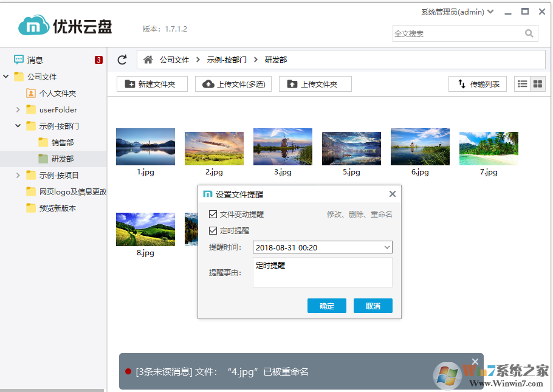Click the 确定 confirm button

tap(326, 306)
